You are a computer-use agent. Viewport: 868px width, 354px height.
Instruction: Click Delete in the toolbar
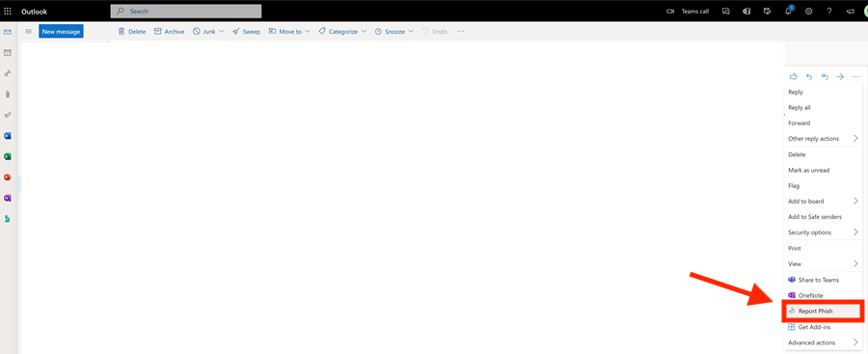click(x=132, y=32)
